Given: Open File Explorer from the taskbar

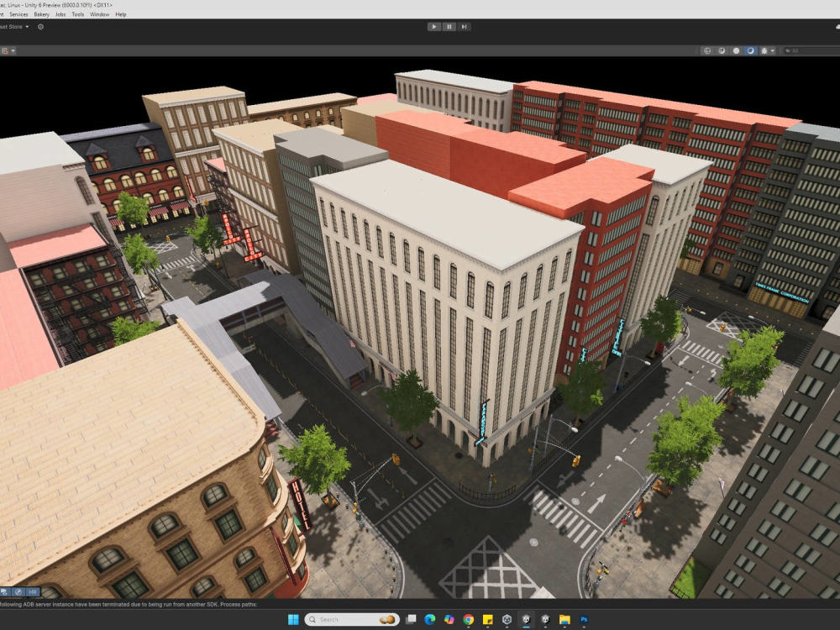Looking at the screenshot, I should pyautogui.click(x=564, y=619).
